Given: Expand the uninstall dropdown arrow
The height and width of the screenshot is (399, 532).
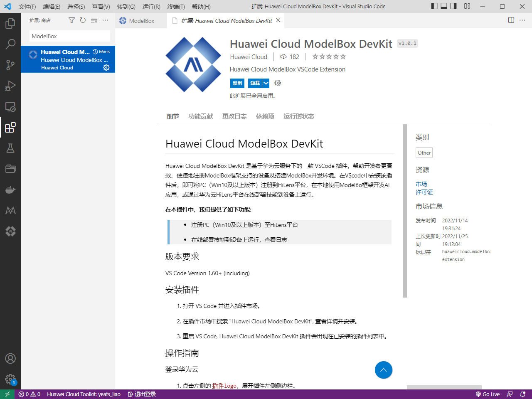Looking at the screenshot, I should [x=266, y=83].
